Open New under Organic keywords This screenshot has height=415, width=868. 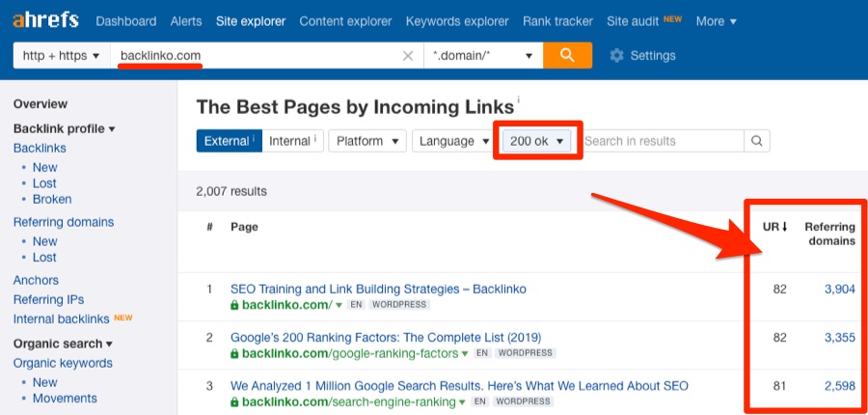point(44,382)
